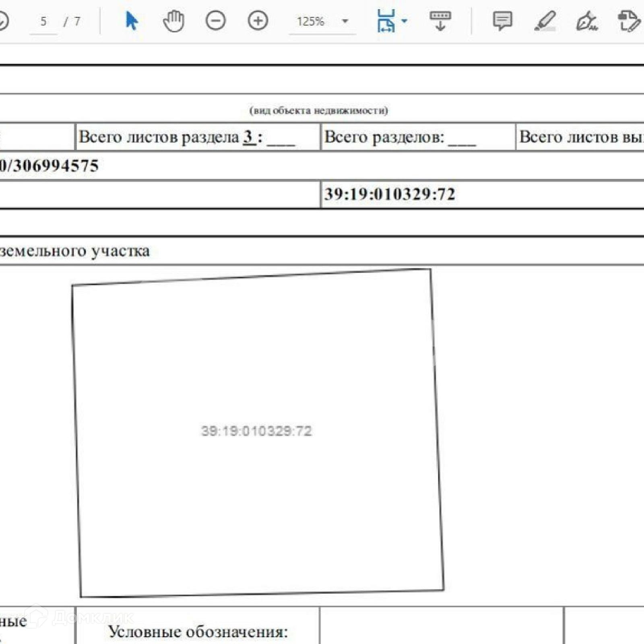This screenshot has width=644, height=644.
Task: Open the fill and sign tool
Action: pos(587,21)
